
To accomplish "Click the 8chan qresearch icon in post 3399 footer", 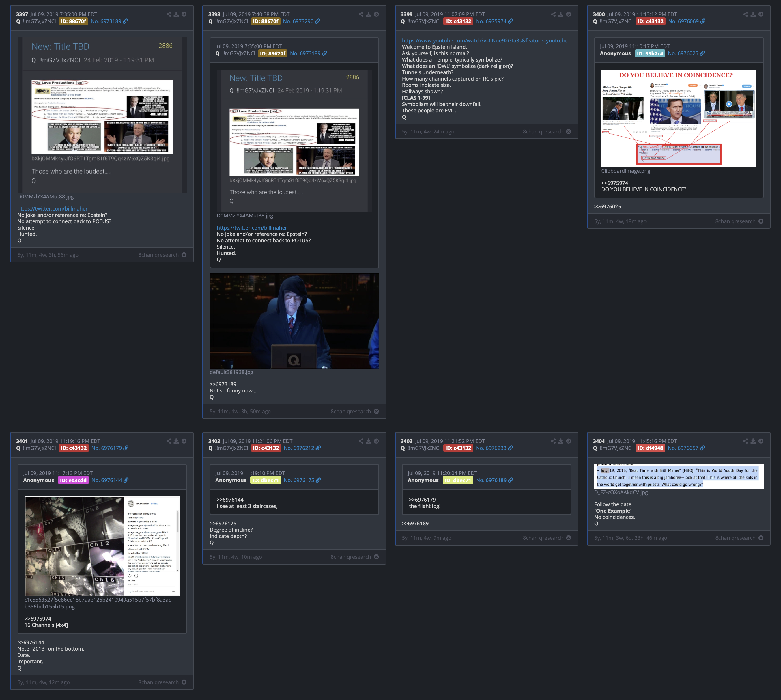I will point(569,131).
